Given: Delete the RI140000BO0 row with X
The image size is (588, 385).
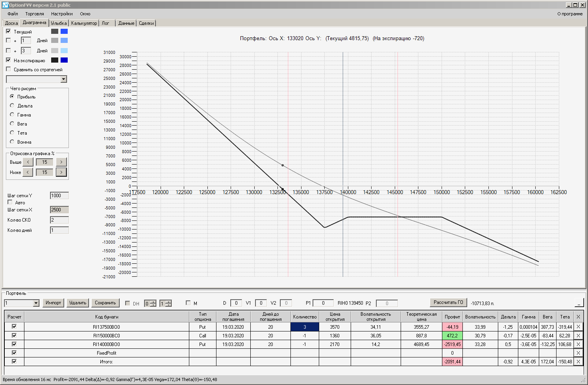Looking at the screenshot, I should [578, 344].
